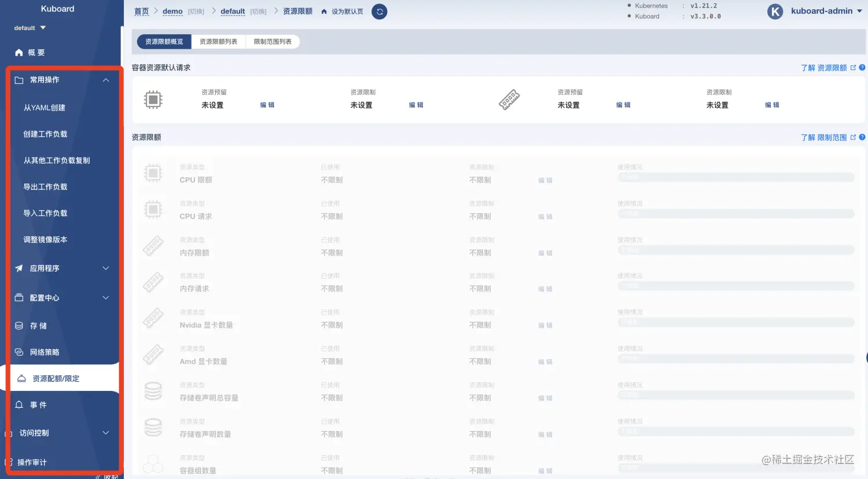Switch to the 资源限额概览 tab

click(x=164, y=42)
